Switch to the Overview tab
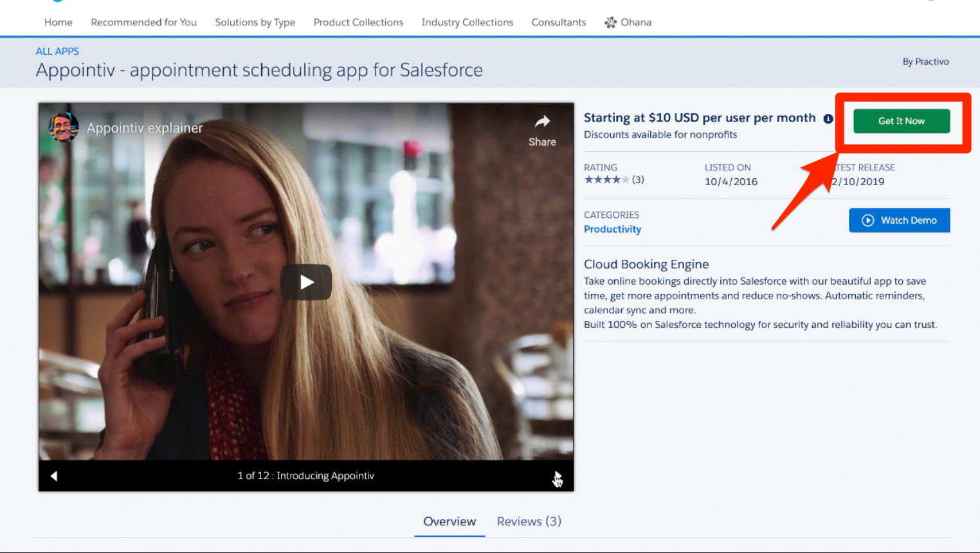This screenshot has width=980, height=553. pos(449,521)
